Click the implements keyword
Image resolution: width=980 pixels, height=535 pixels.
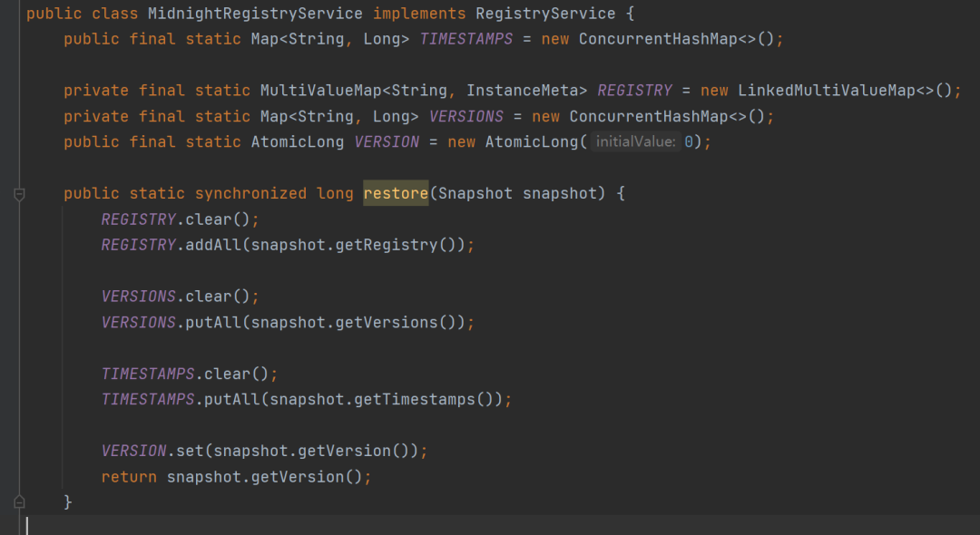tap(419, 14)
